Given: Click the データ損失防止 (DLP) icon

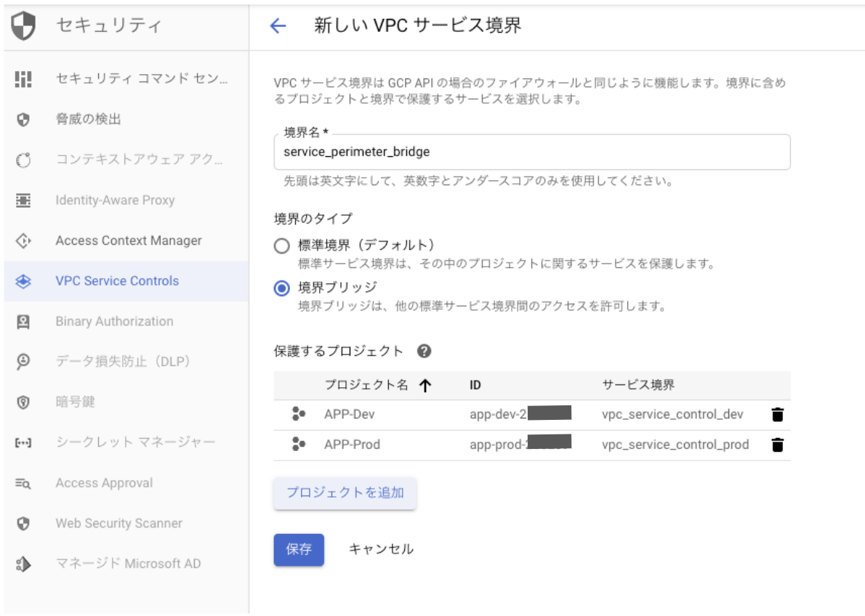Looking at the screenshot, I should pyautogui.click(x=23, y=362).
